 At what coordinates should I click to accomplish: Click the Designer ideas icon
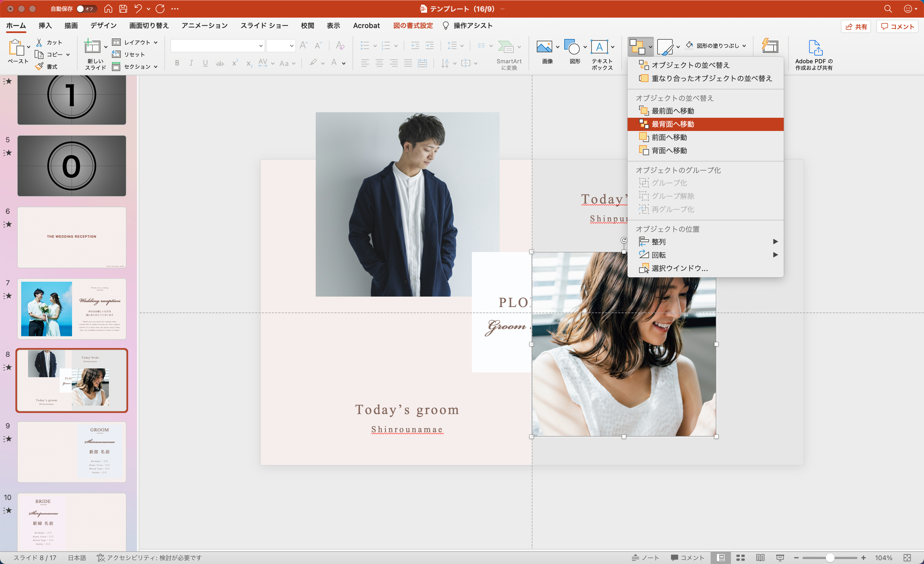(x=770, y=46)
